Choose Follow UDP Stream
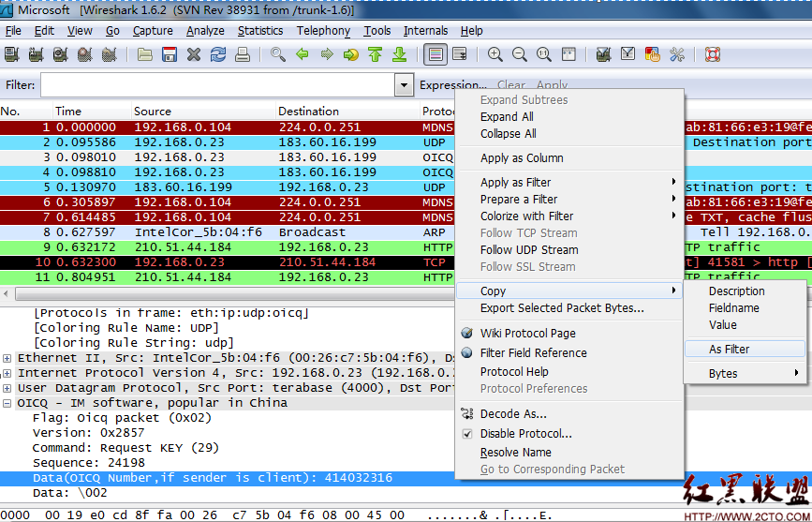This screenshot has height=522, width=812. click(x=569, y=250)
